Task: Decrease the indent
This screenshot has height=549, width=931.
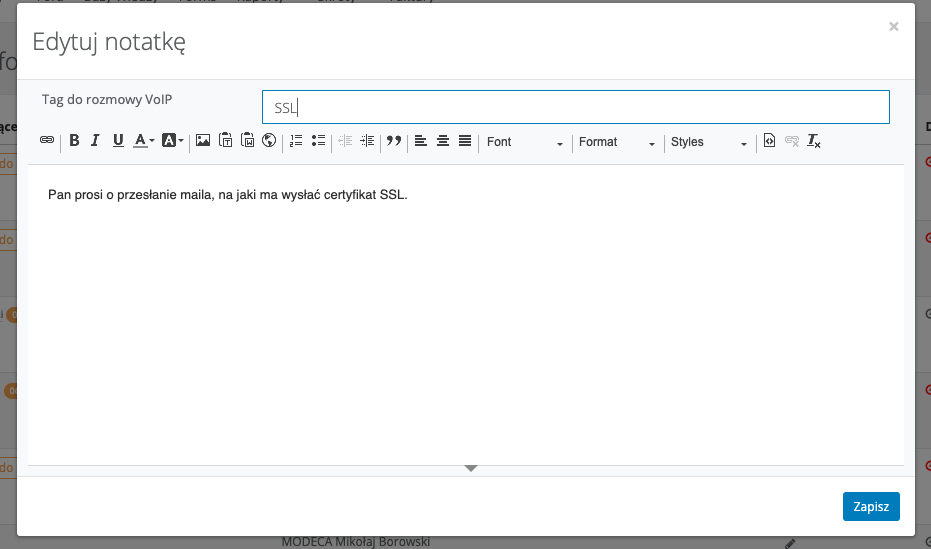Action: tap(345, 140)
